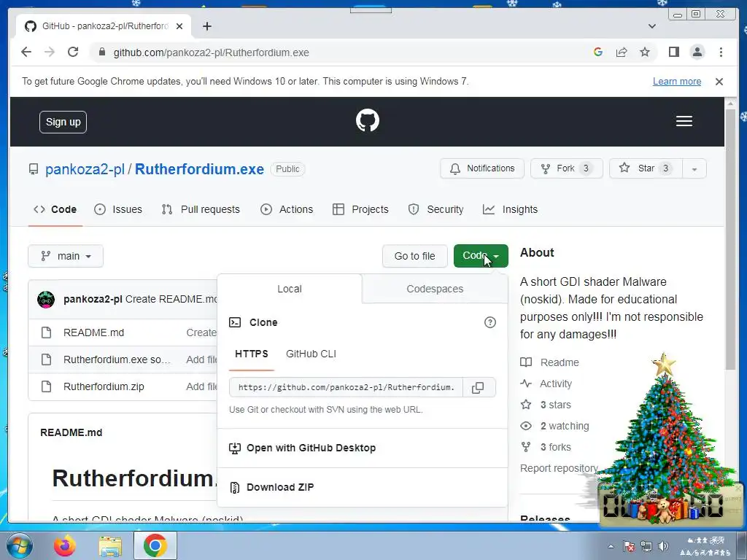The width and height of the screenshot is (747, 560).
Task: Open the Rutherfordium.exe source file
Action: pos(117,359)
